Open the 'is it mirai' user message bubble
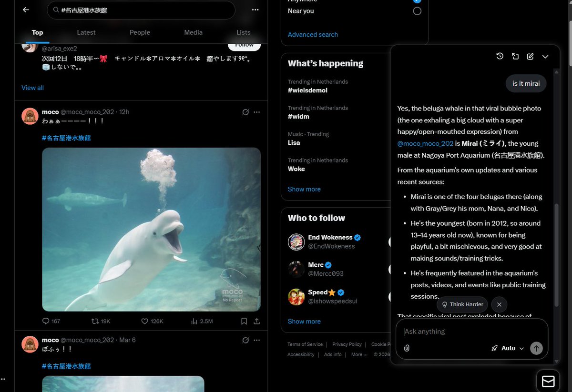This screenshot has width=572, height=392. point(526,83)
